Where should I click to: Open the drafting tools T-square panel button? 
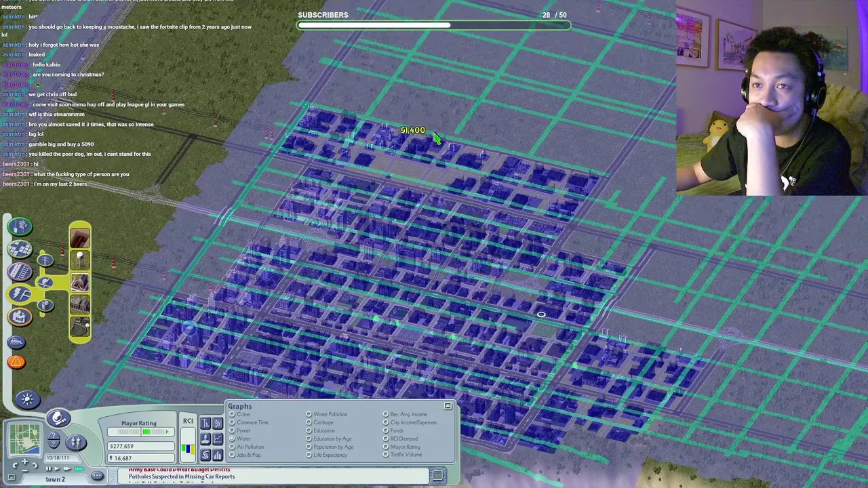[205, 423]
